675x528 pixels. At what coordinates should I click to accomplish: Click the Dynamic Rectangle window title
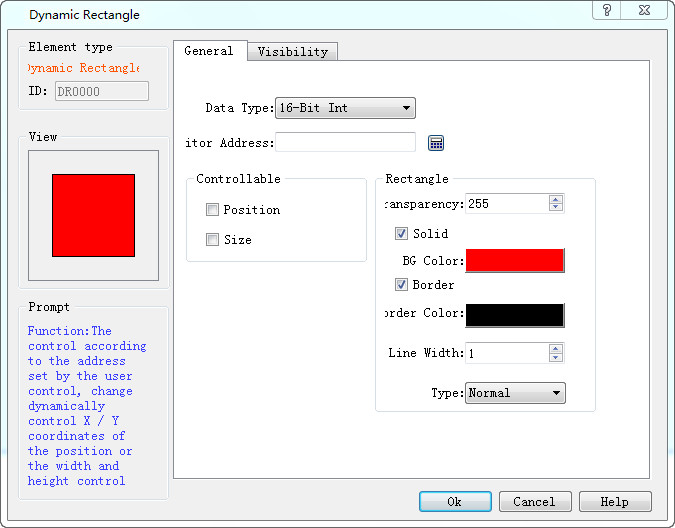tap(84, 15)
